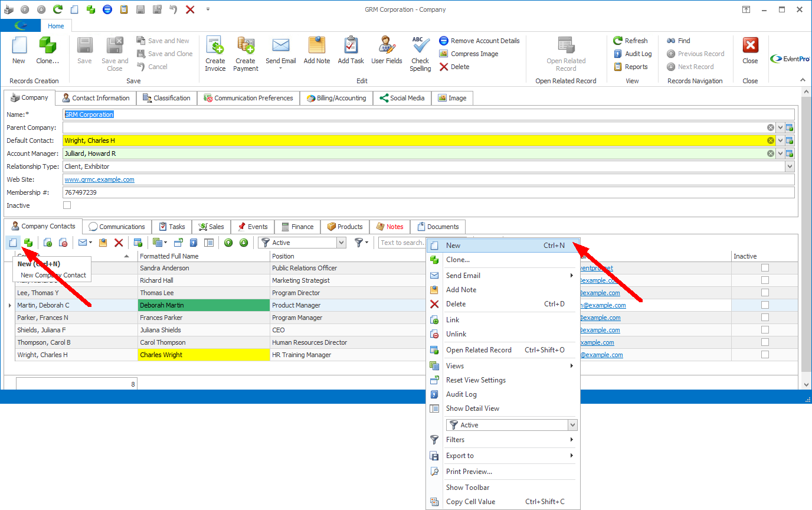The width and height of the screenshot is (812, 510).
Task: Open the Parent Company dropdown arrow
Action: click(x=780, y=127)
